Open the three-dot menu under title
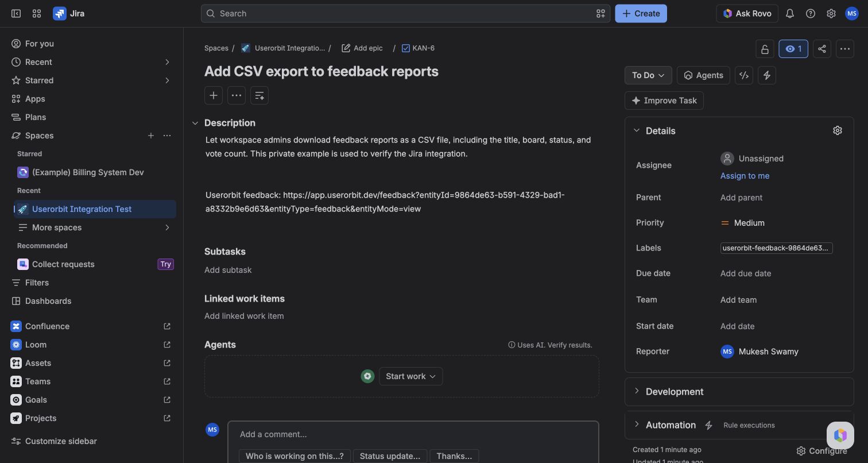Image resolution: width=868 pixels, height=463 pixels. (237, 95)
